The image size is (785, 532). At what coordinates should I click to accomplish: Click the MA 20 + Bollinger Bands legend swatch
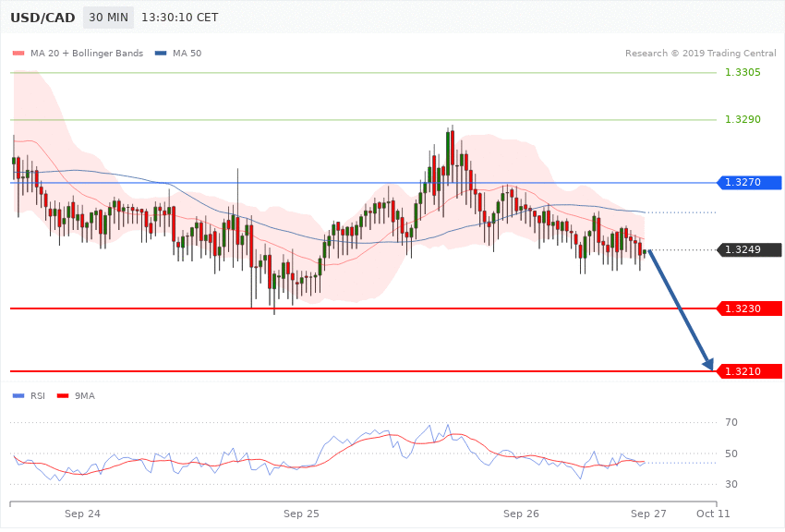18,53
